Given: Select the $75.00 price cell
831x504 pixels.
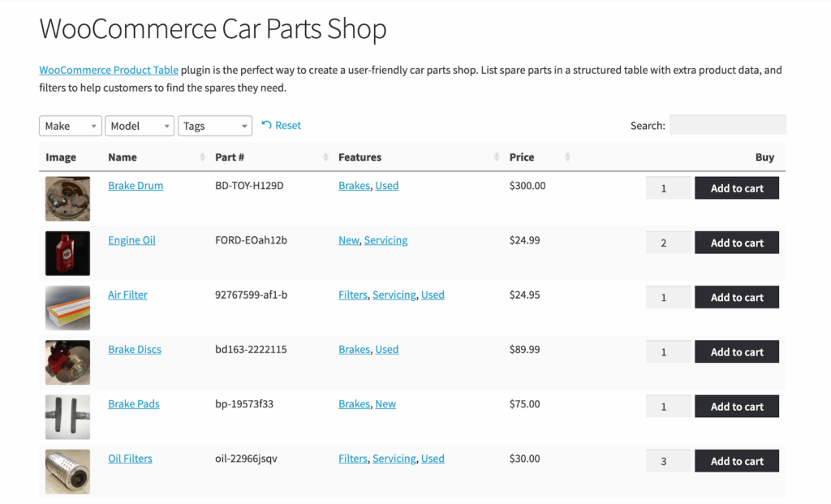Looking at the screenshot, I should click(525, 404).
